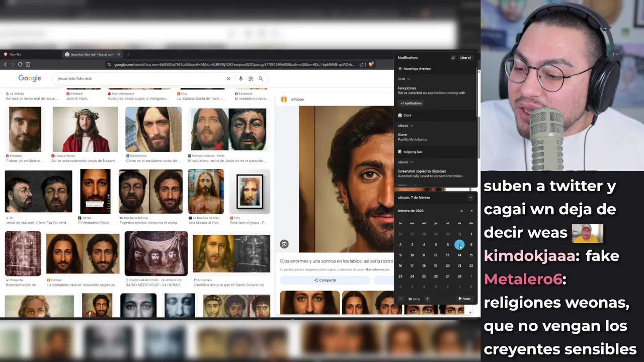The width and height of the screenshot is (644, 362).
Task: Open 'Más información' link in preview
Action: [x=377, y=269]
